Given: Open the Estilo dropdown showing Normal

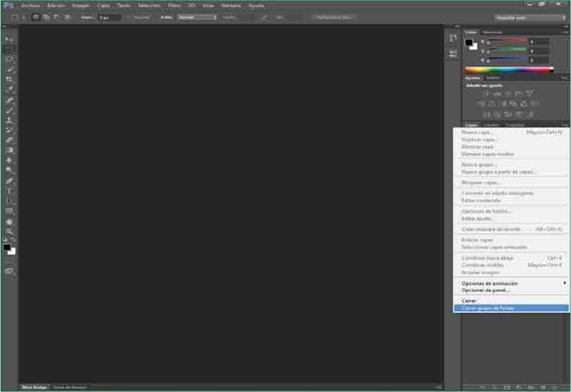Looking at the screenshot, I should pos(197,16).
